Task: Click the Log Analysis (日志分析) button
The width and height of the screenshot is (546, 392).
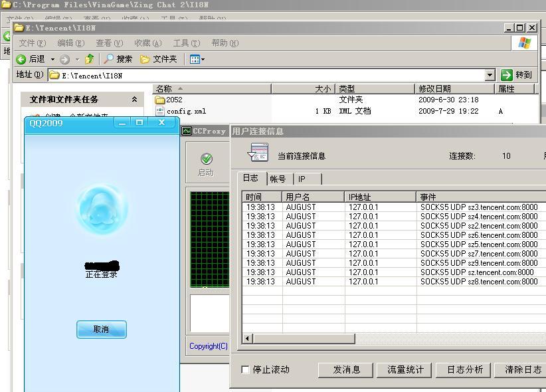Action: (x=464, y=369)
